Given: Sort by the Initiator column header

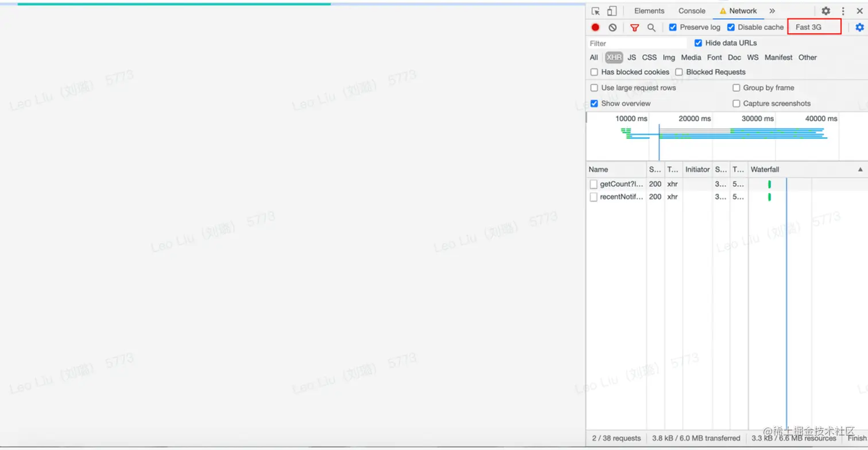Looking at the screenshot, I should 697,170.
